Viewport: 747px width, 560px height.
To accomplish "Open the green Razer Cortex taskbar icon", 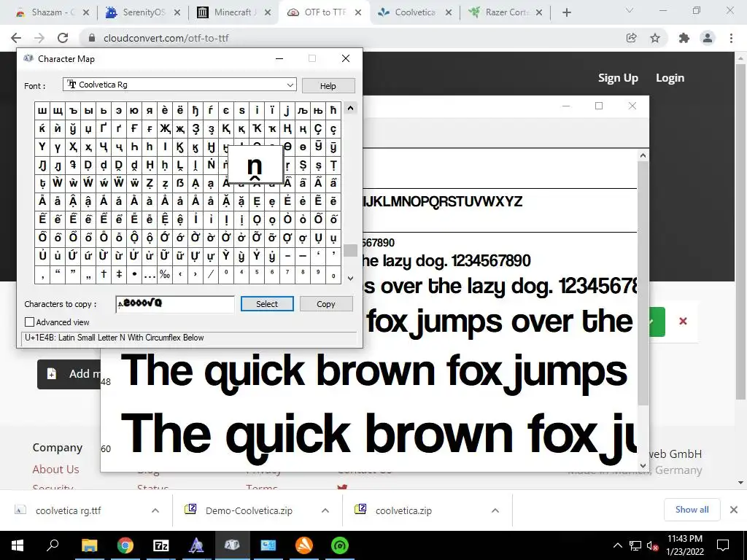I will tap(340, 545).
